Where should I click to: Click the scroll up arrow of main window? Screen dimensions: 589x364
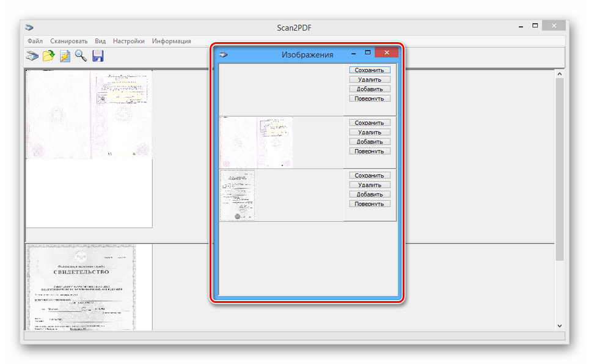pos(559,73)
